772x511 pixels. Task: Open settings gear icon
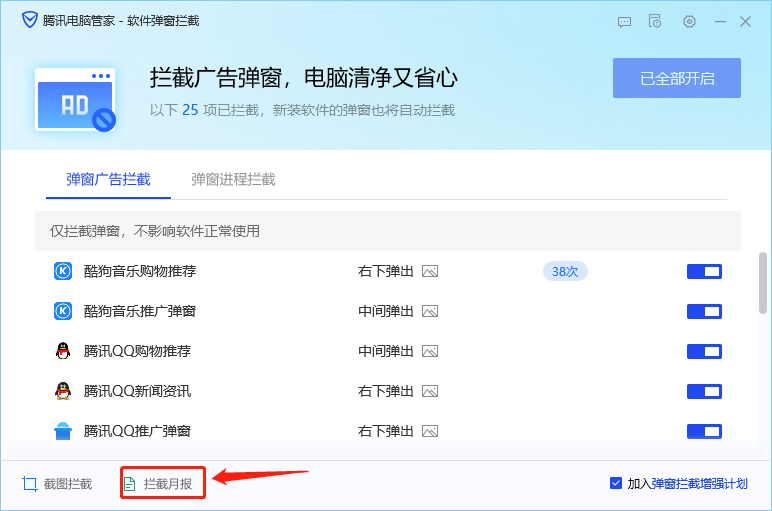coord(689,22)
